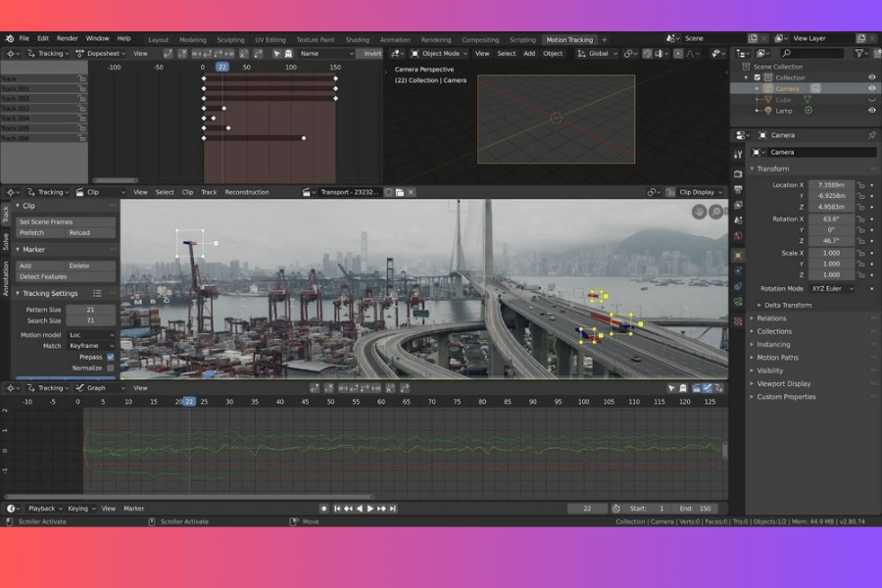Screen dimensions: 882x588
Task: Open the Render menu
Action: 68,38
